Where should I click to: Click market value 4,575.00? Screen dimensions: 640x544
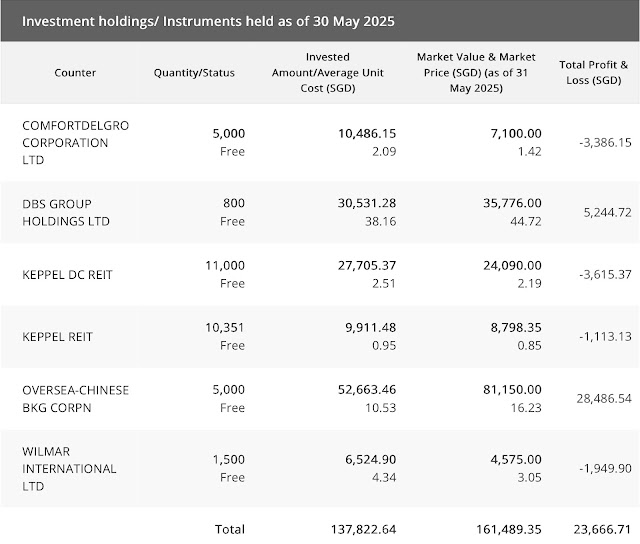(x=516, y=460)
